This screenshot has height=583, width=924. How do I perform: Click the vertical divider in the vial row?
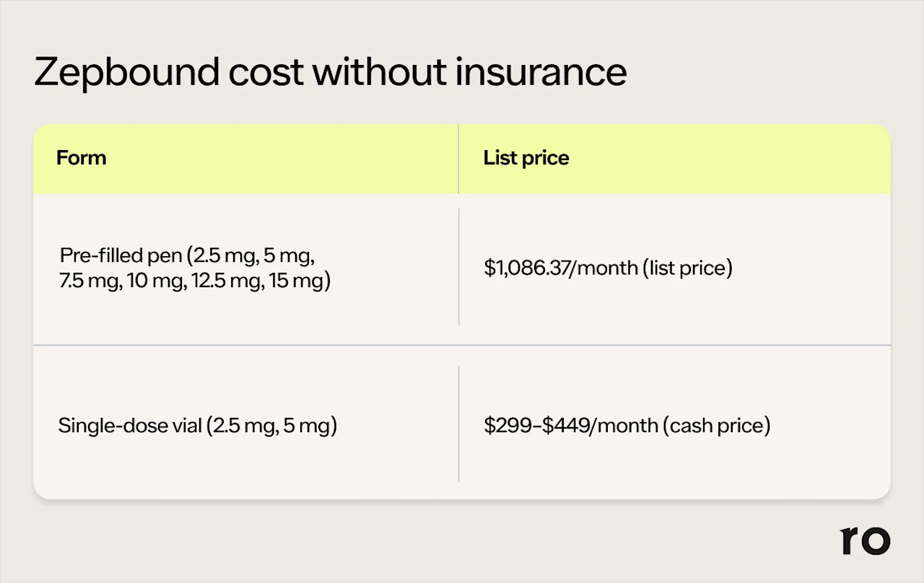pyautogui.click(x=458, y=424)
